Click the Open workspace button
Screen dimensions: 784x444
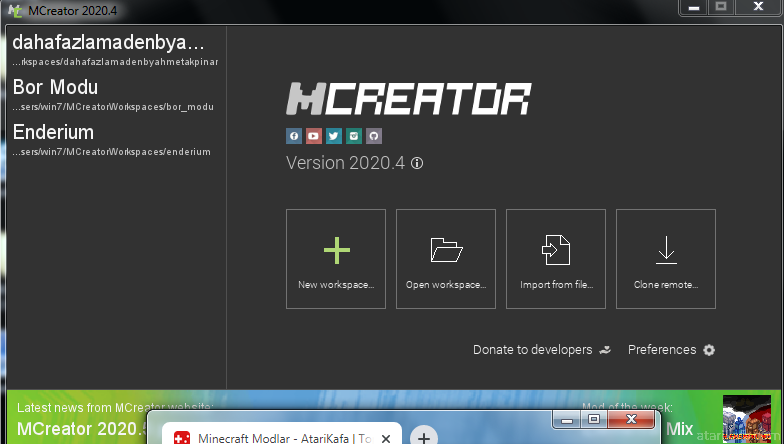(x=446, y=259)
